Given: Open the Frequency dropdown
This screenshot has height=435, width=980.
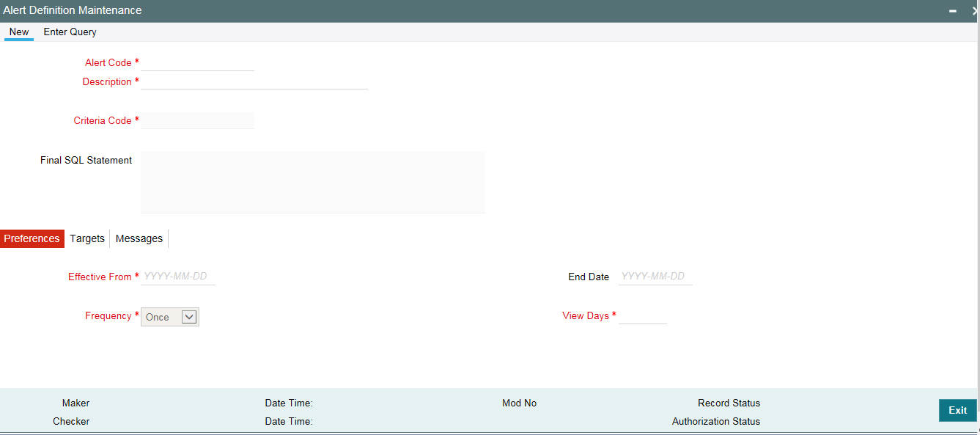Looking at the screenshot, I should click(x=170, y=317).
